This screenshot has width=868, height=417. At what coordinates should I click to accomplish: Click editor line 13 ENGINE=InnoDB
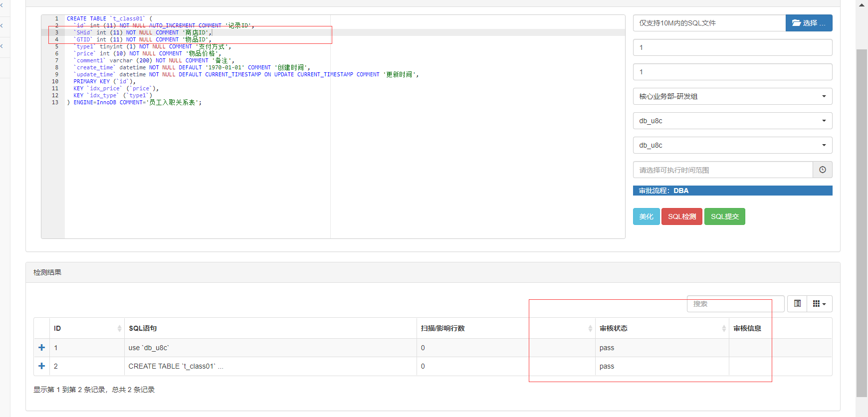(135, 102)
